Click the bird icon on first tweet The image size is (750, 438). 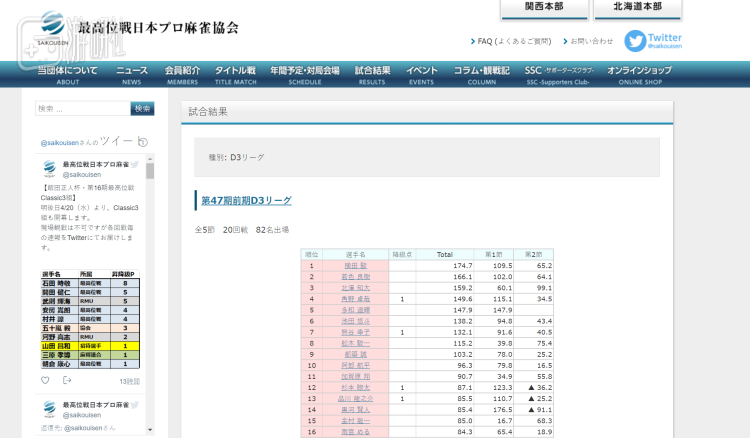point(134,164)
